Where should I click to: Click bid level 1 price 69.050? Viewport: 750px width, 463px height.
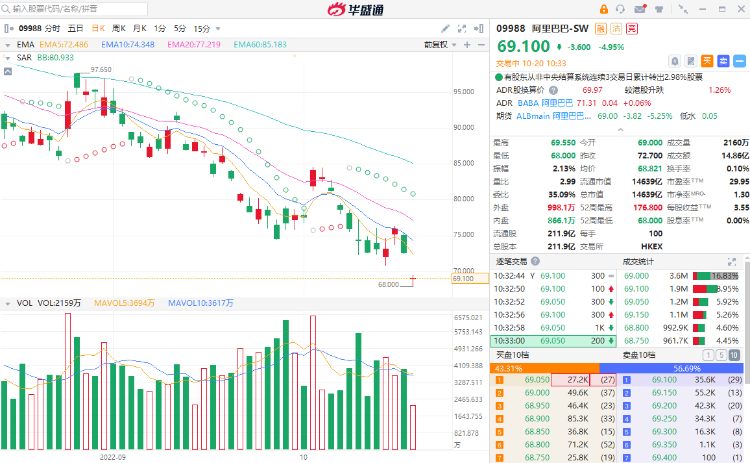tap(537, 380)
